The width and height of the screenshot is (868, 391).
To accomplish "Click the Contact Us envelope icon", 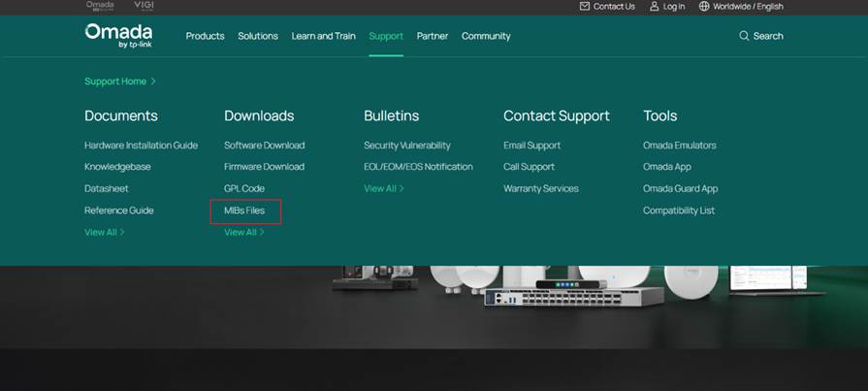I will (x=584, y=6).
